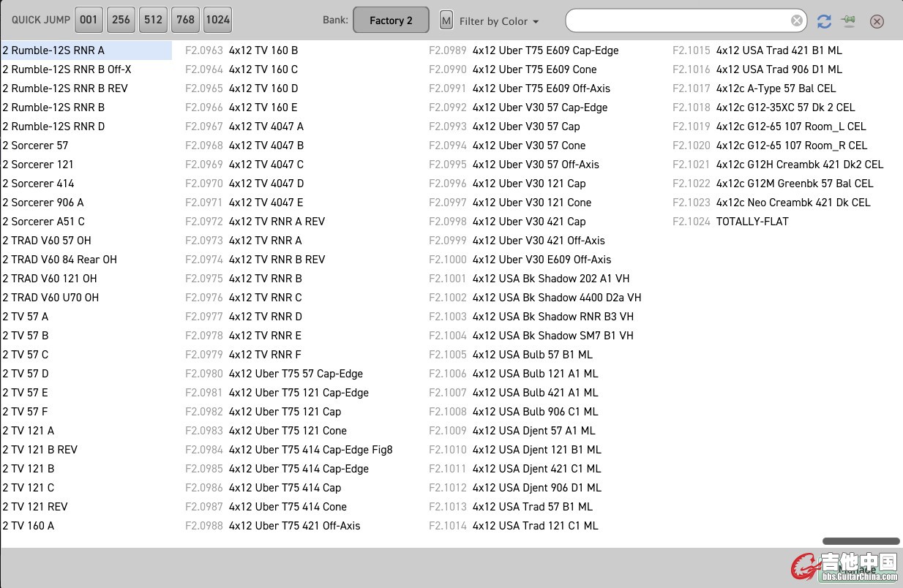Click the horizontal scrollbar at the bottom right
903x588 pixels.
pyautogui.click(x=861, y=541)
